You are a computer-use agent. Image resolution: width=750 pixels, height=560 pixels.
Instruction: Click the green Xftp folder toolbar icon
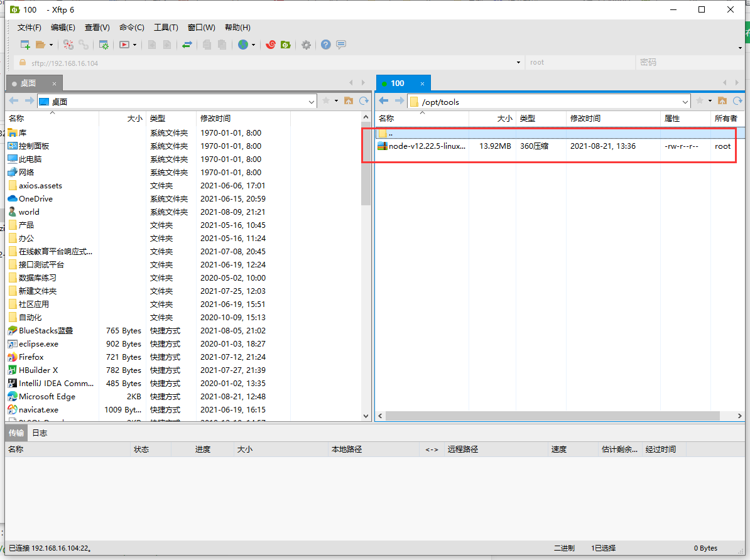[x=286, y=45]
